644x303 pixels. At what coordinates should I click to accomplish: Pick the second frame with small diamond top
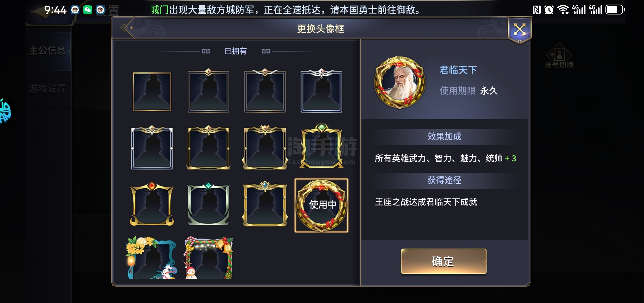coord(208,91)
